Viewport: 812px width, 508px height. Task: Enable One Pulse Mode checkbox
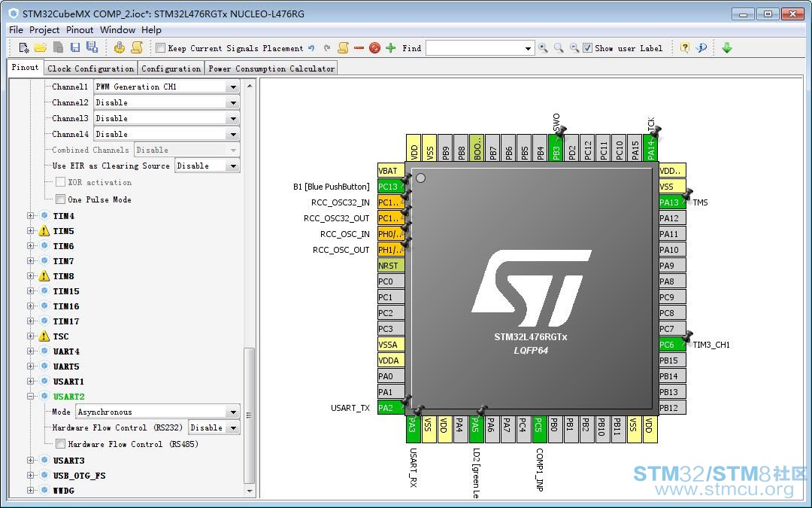(61, 199)
